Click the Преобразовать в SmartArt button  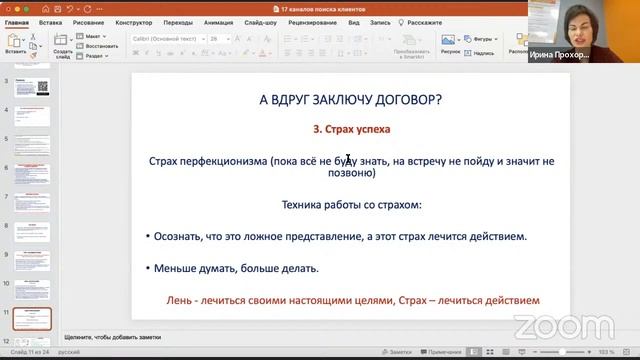(411, 46)
